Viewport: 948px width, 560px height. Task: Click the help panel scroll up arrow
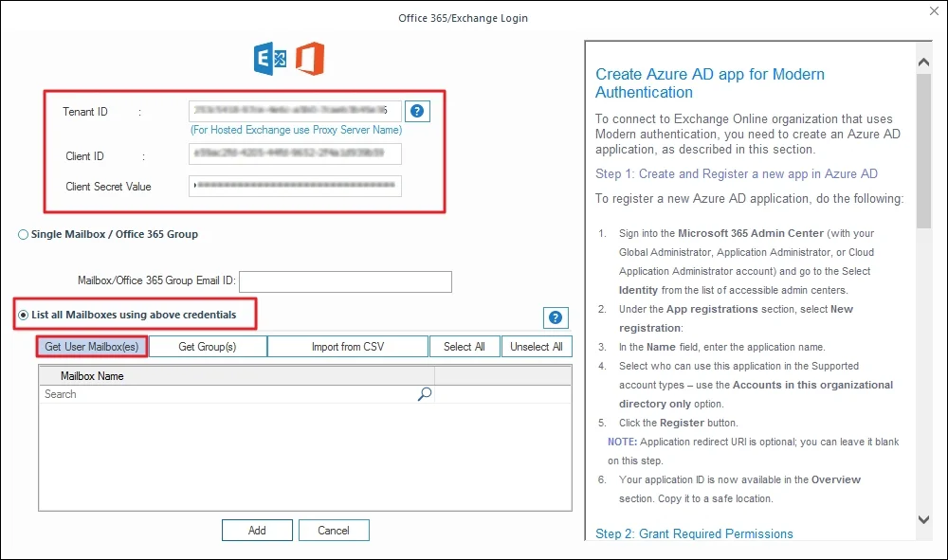click(923, 63)
